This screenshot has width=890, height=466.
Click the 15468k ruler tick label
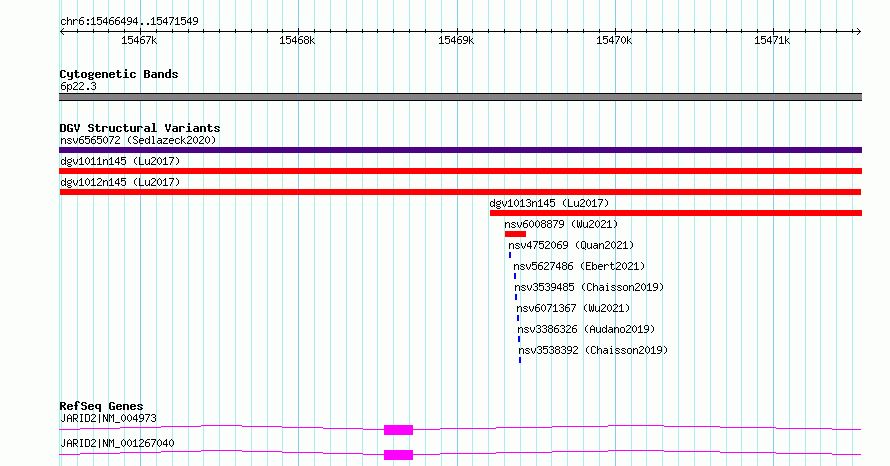tap(297, 40)
